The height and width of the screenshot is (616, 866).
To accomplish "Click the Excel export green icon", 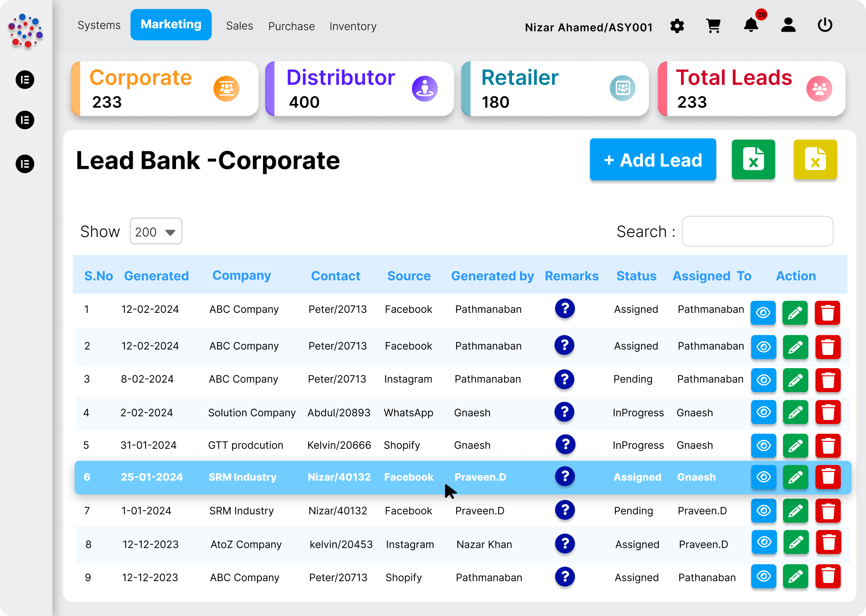I will (x=753, y=161).
